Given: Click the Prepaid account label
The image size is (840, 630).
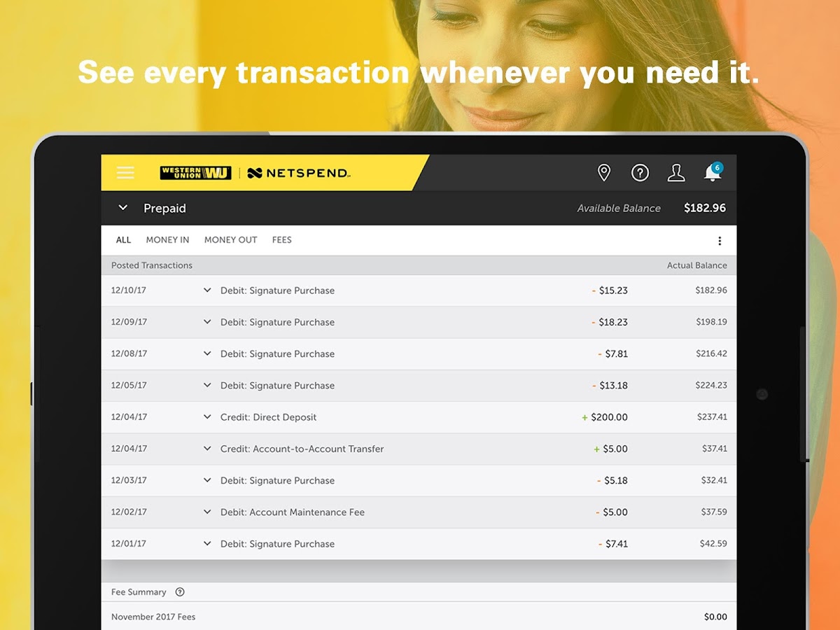Looking at the screenshot, I should pos(164,208).
